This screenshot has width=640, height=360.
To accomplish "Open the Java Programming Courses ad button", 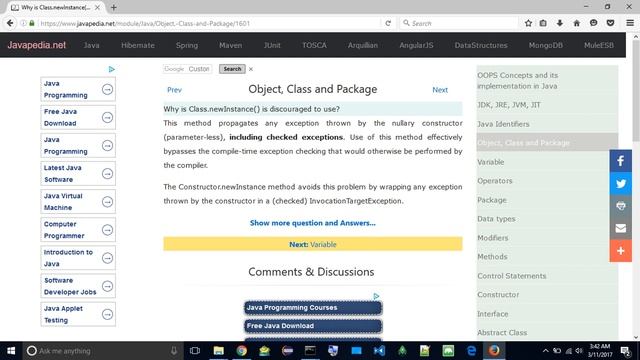I will (313, 308).
